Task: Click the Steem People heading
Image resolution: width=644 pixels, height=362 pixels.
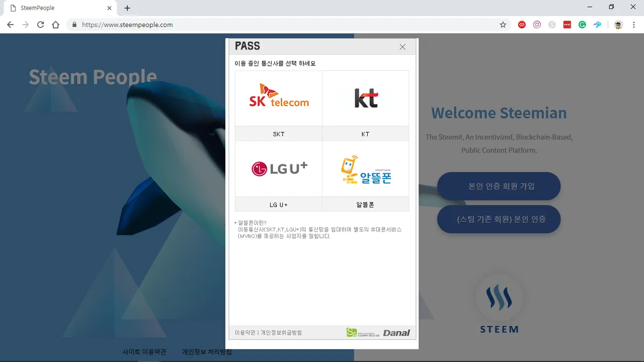Action: point(93,77)
